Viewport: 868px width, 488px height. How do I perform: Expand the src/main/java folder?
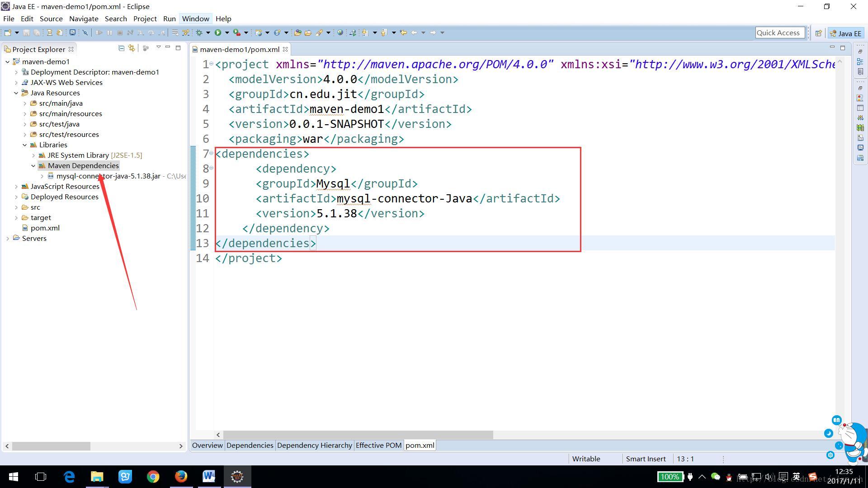[25, 103]
